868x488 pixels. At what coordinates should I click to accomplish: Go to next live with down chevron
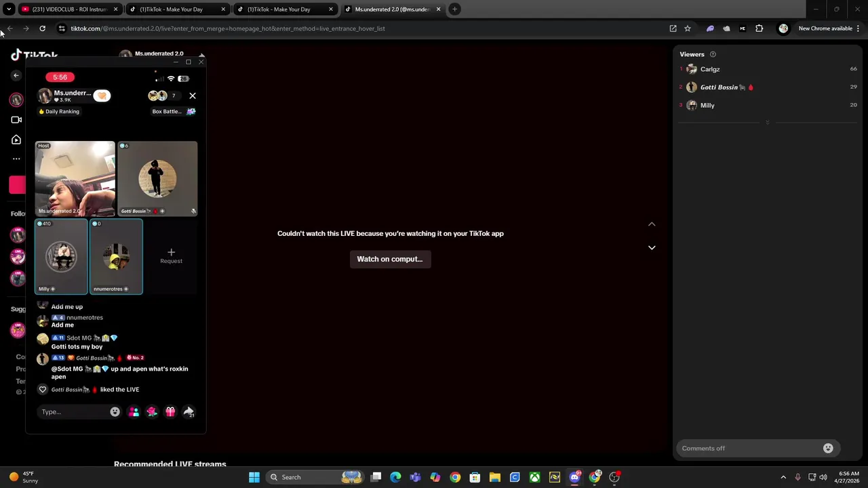tap(652, 247)
